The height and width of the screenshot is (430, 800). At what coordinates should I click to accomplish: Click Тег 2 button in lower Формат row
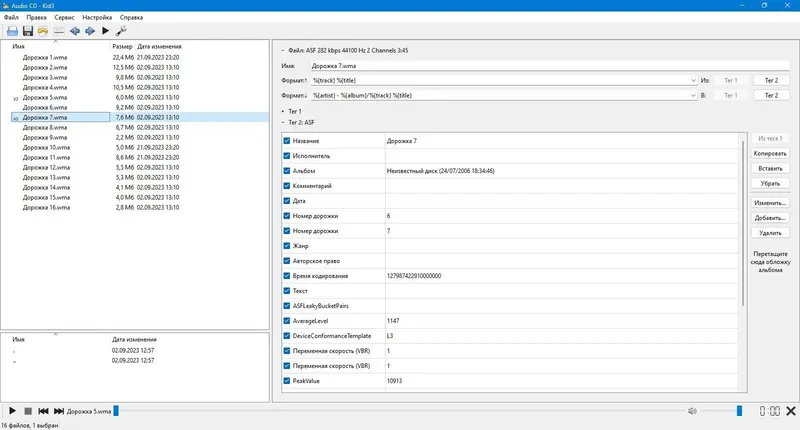tap(771, 95)
